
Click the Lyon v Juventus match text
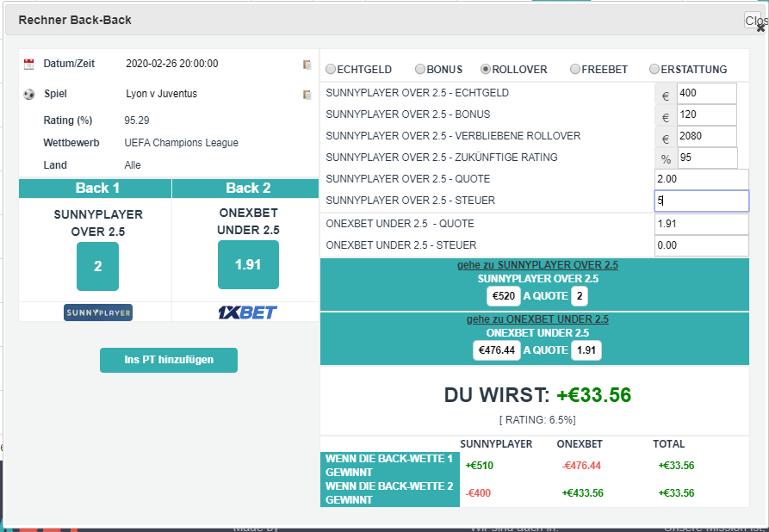(161, 94)
